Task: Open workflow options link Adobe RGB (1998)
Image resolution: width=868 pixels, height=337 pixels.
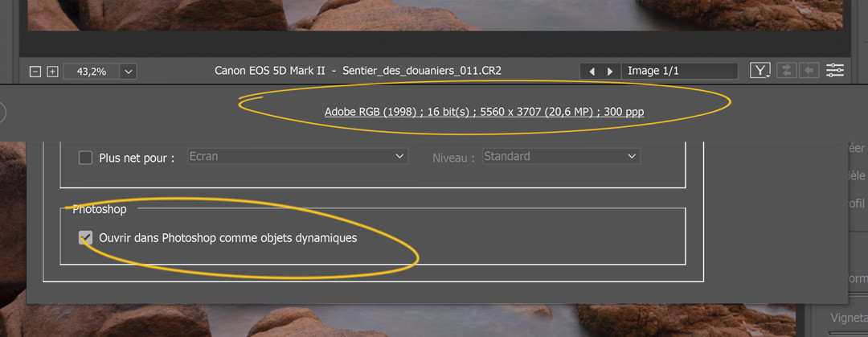Action: [x=484, y=112]
